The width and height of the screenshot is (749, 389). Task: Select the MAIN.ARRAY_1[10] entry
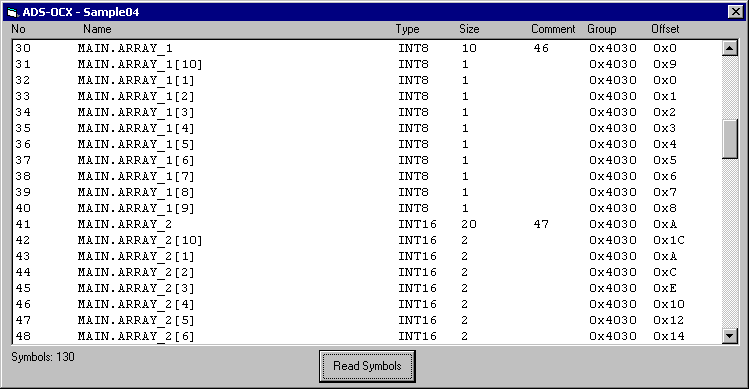140,64
